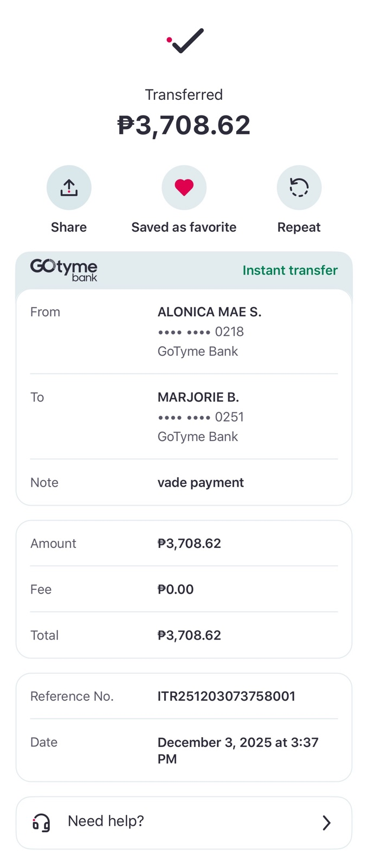368x868 pixels.
Task: Tap the Share upload icon
Action: (69, 188)
